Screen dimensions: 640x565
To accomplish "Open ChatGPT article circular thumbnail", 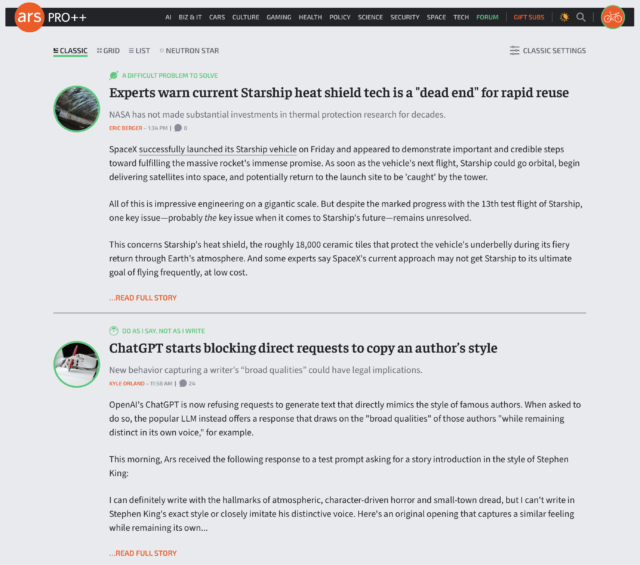I will [77, 364].
